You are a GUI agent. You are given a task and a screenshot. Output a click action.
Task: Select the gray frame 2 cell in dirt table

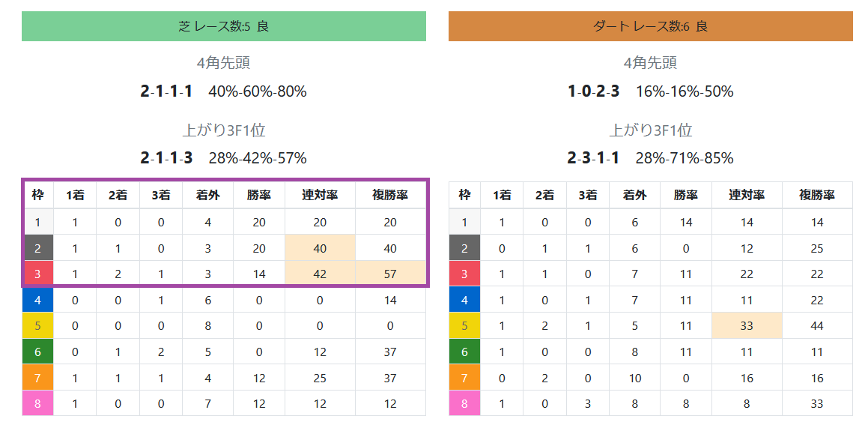464,248
